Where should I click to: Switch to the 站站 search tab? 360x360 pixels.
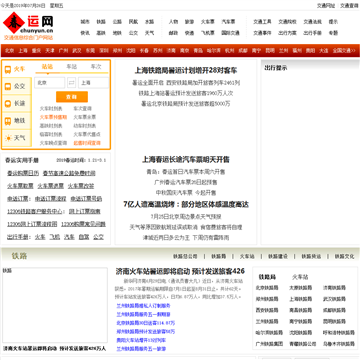(x=47, y=67)
